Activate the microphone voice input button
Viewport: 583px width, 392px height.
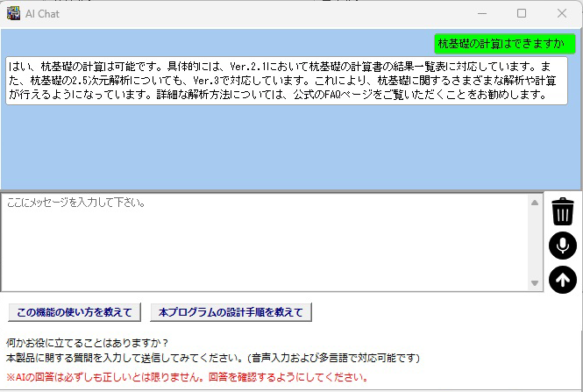coord(563,246)
